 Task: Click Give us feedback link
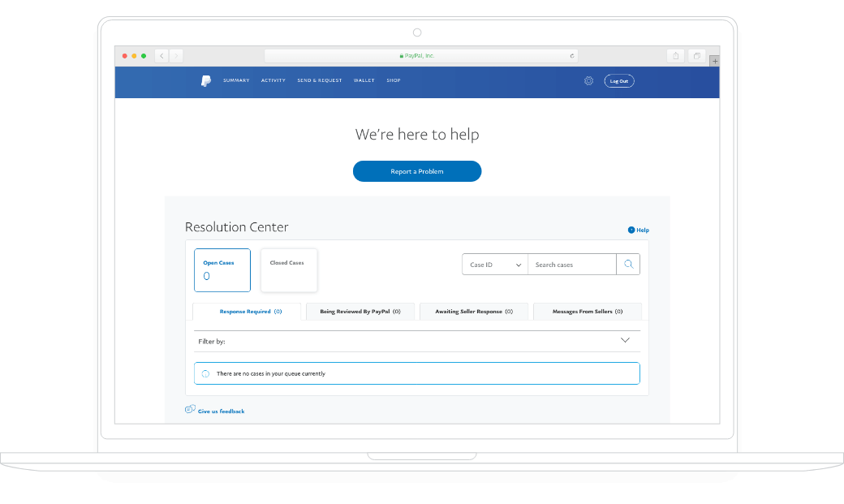[x=222, y=411]
